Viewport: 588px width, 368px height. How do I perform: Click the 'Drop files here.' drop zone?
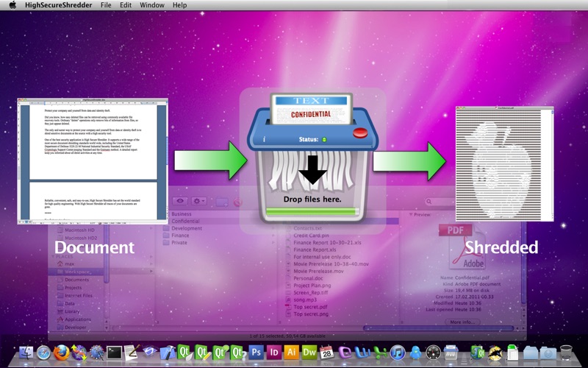click(x=312, y=199)
